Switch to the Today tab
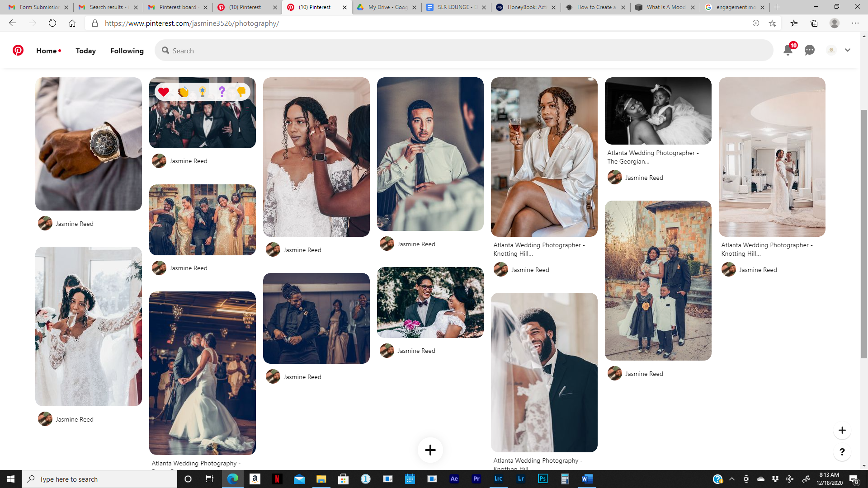 [85, 51]
